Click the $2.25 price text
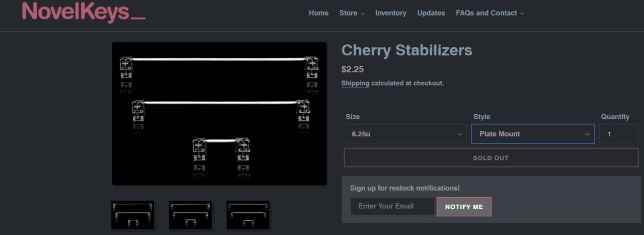This screenshot has width=644, height=235. coord(352,69)
